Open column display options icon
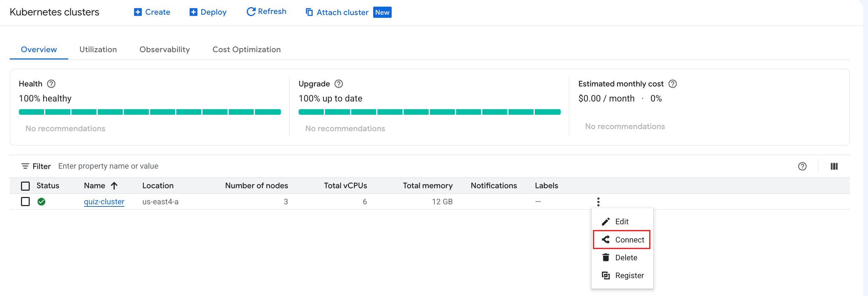Screen dimensions: 868x296 click(834, 166)
